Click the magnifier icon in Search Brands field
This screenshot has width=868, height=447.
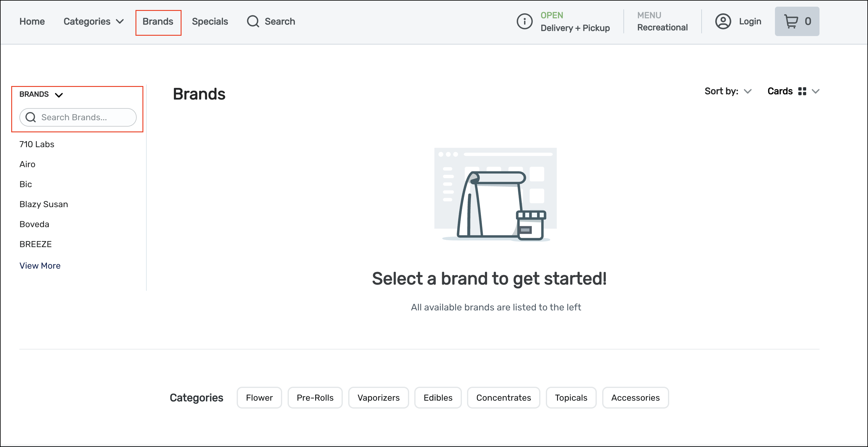click(x=31, y=117)
